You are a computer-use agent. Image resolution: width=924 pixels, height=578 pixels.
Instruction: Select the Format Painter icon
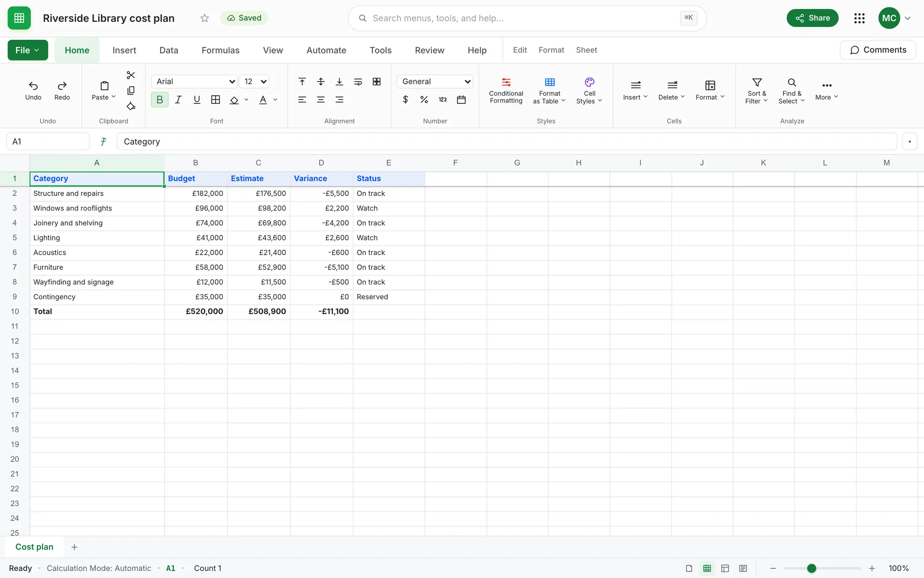[131, 106]
